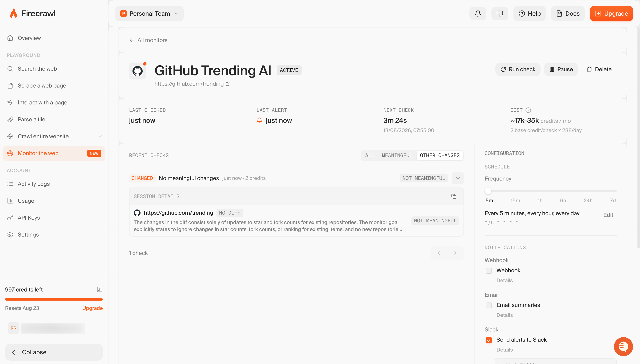Open the chat support bubble
This screenshot has width=640, height=364.
pyautogui.click(x=623, y=346)
